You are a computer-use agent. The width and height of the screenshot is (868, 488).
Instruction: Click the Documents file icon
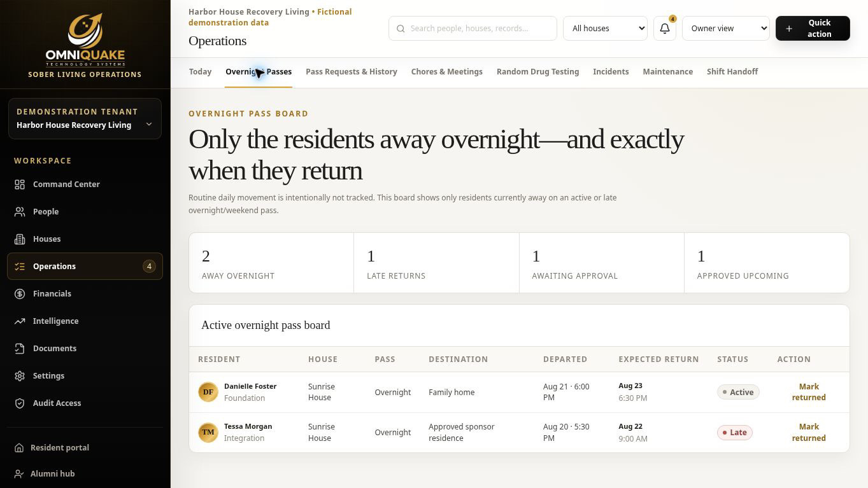(x=20, y=349)
